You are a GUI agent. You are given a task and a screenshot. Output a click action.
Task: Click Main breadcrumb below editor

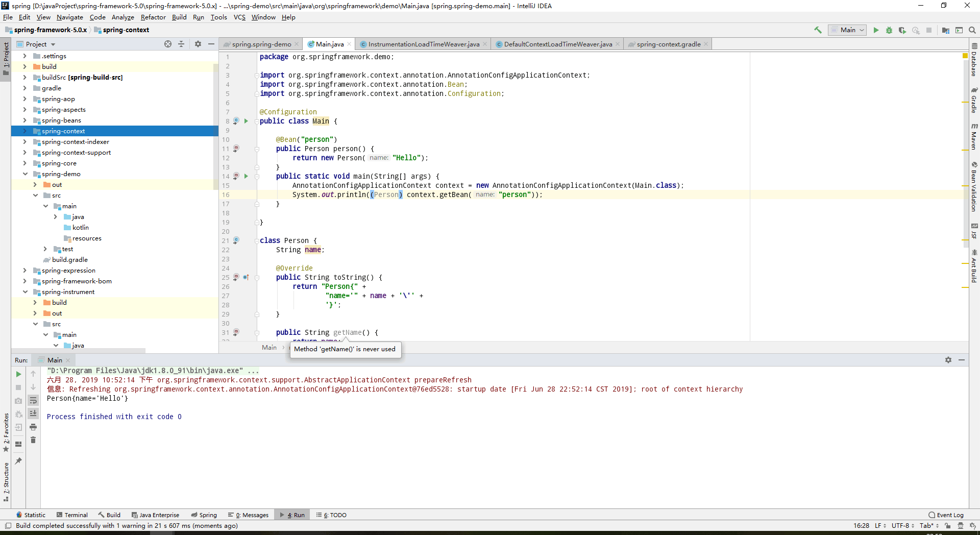coord(269,348)
